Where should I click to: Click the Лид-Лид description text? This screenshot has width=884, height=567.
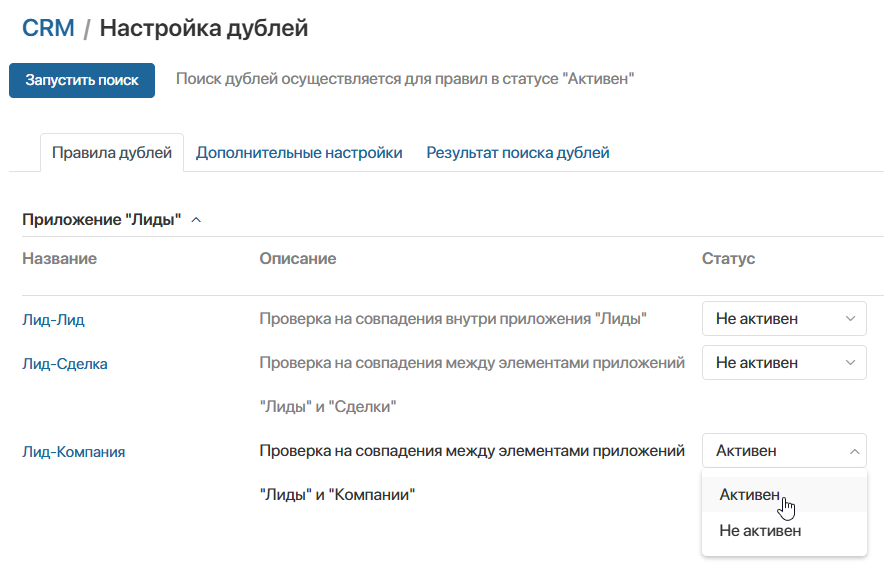[453, 319]
